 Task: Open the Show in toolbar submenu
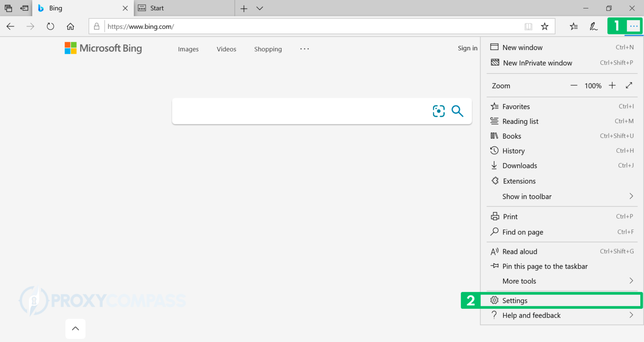[527, 196]
